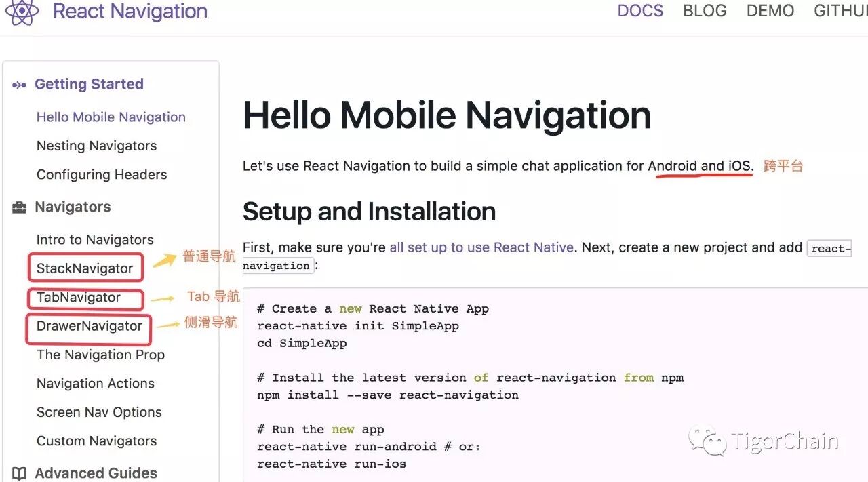Go to Nesting Navigators page
This screenshot has height=482, width=868.
pos(96,146)
